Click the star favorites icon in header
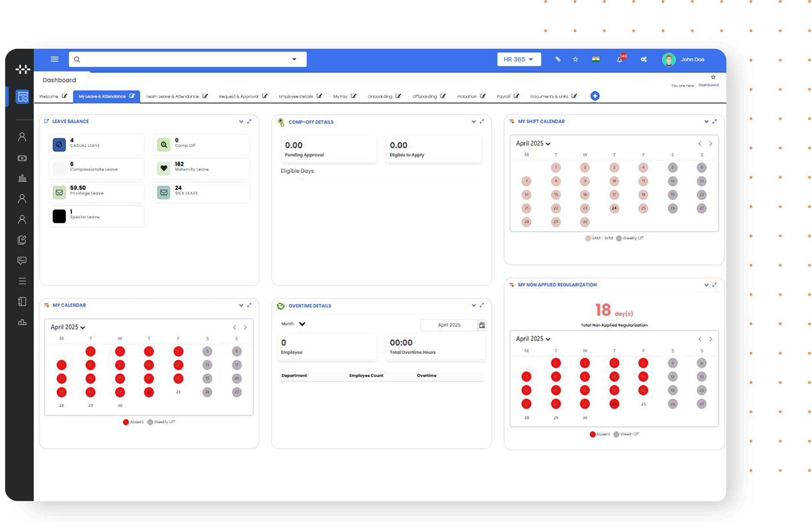The width and height of the screenshot is (812, 532). [575, 59]
